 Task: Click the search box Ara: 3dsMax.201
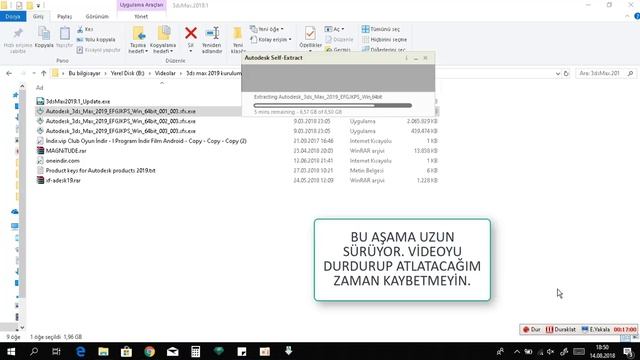605,73
